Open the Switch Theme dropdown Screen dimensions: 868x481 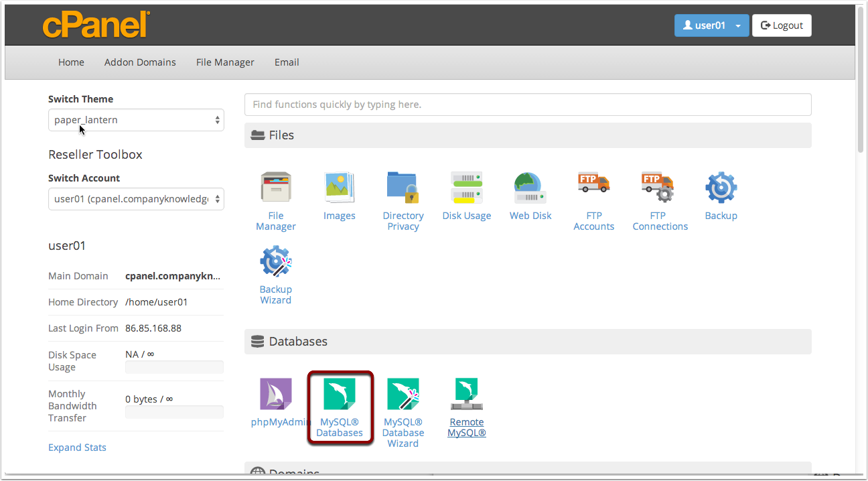coord(136,120)
